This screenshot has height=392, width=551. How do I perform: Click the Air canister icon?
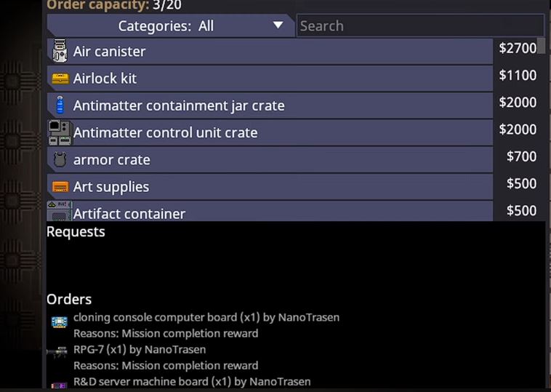click(60, 52)
